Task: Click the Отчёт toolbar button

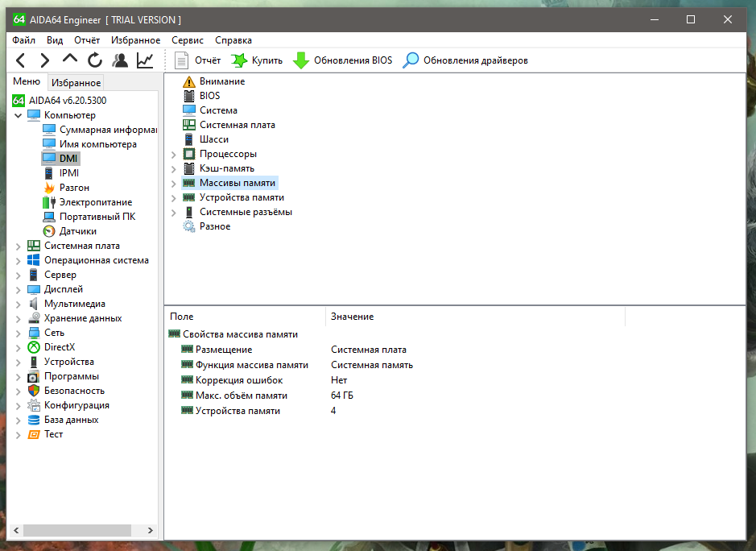Action: tap(198, 60)
